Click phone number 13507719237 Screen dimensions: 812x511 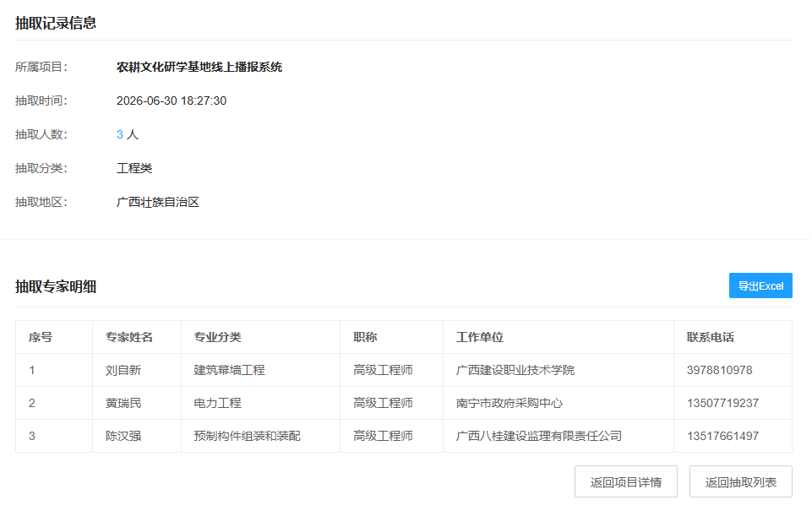click(722, 404)
